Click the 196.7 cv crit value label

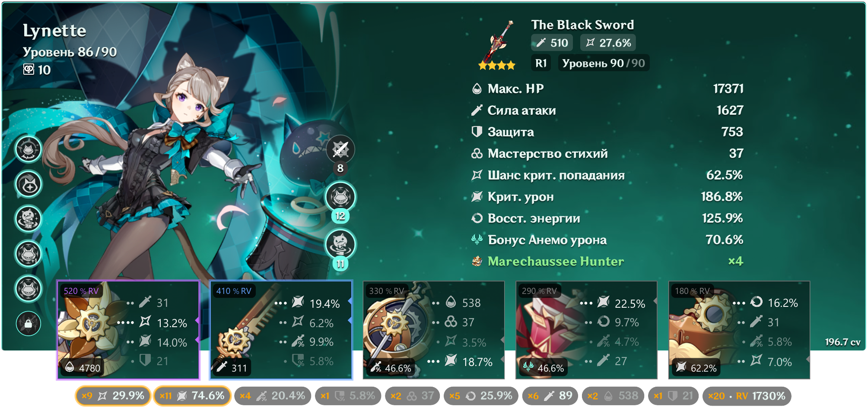pos(843,342)
